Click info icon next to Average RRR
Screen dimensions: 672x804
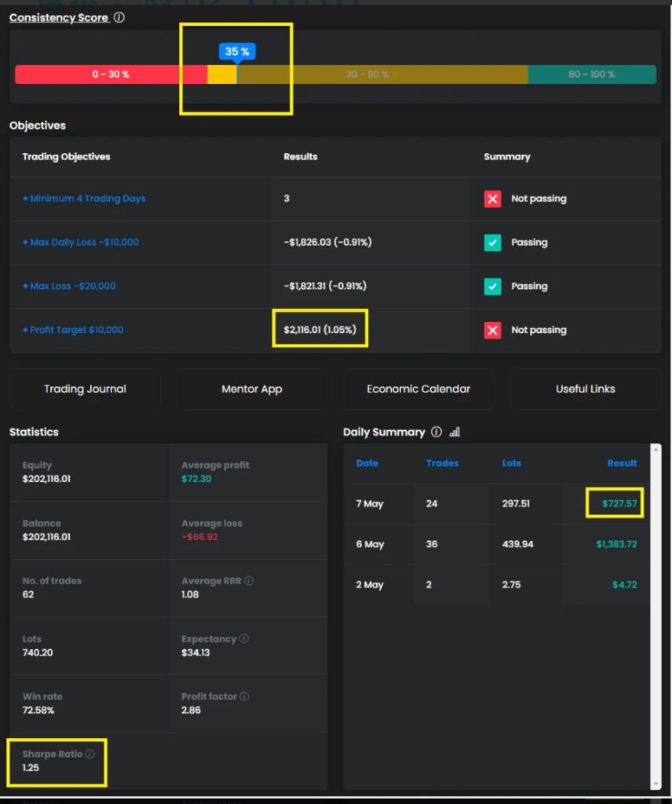click(249, 581)
